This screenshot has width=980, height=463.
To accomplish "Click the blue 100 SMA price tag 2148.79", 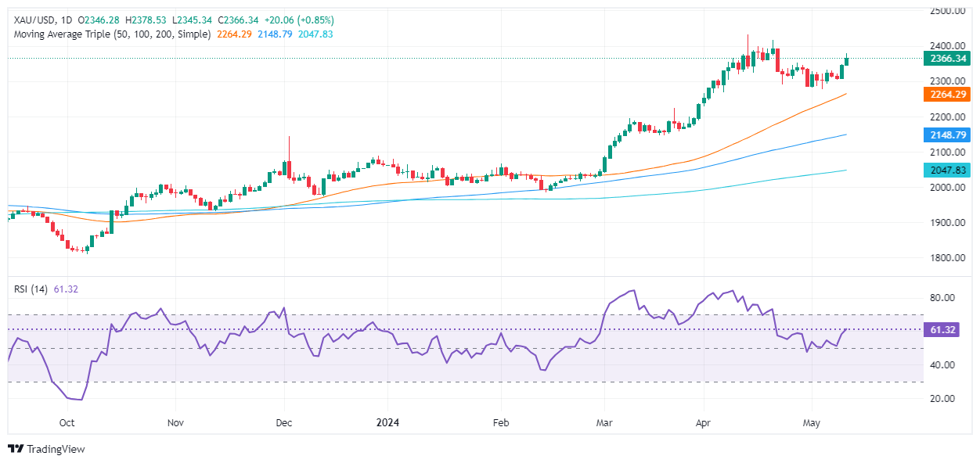I will click(946, 135).
